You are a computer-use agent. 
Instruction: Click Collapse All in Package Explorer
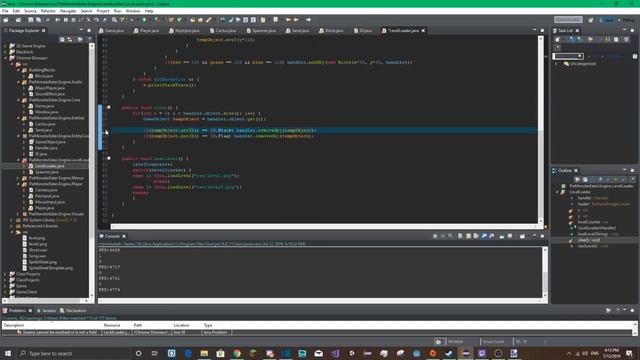coord(62,39)
